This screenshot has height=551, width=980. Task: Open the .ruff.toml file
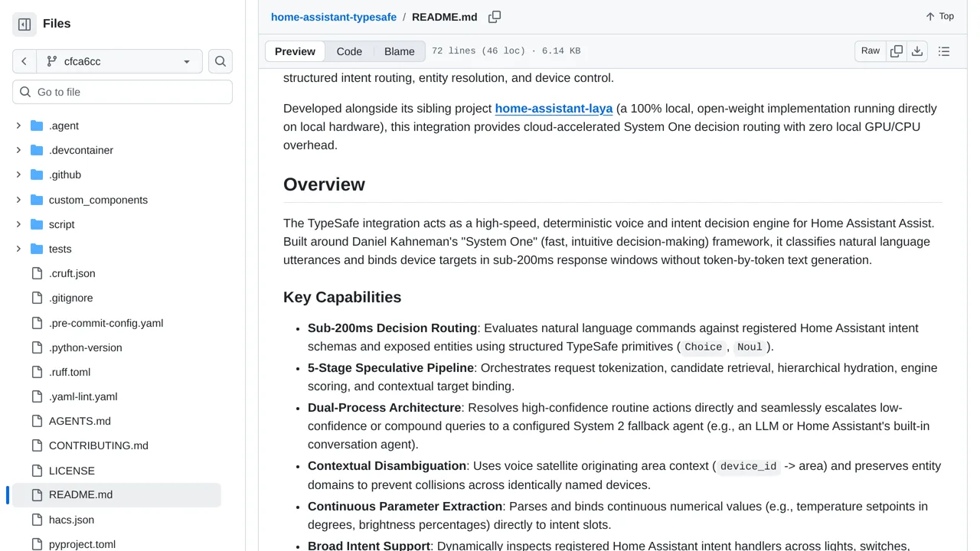pyautogui.click(x=70, y=372)
